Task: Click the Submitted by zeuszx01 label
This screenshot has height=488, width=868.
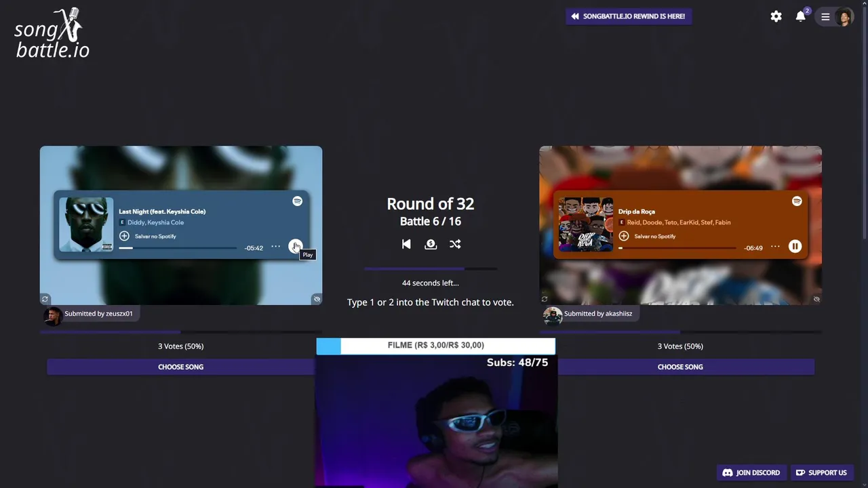Action: [x=99, y=314]
